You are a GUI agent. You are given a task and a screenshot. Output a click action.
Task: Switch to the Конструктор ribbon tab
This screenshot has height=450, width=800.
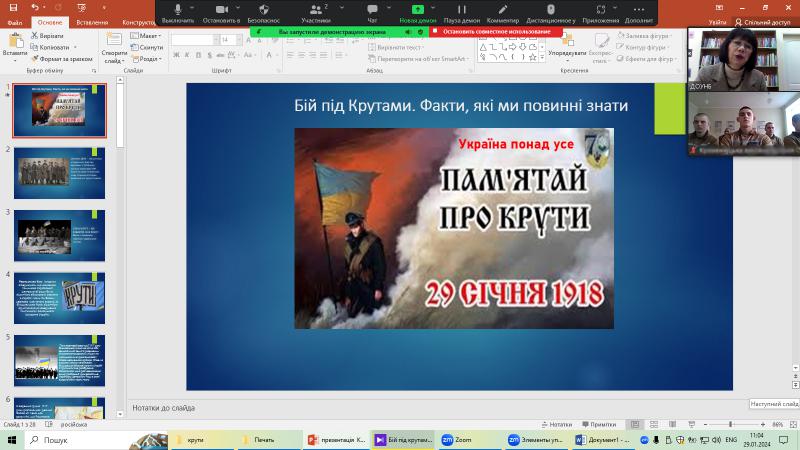[138, 22]
